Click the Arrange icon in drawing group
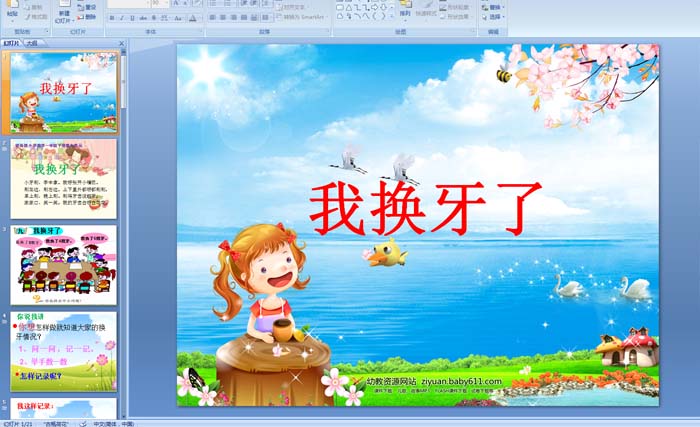700x427 pixels. (405, 11)
